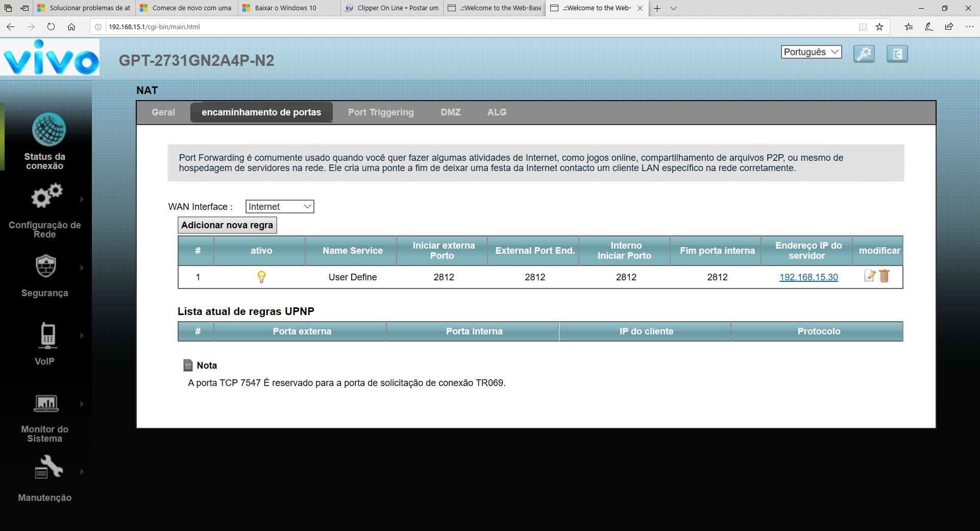The height and width of the screenshot is (531, 980).
Task: Click the Name Service column header
Action: (x=353, y=251)
